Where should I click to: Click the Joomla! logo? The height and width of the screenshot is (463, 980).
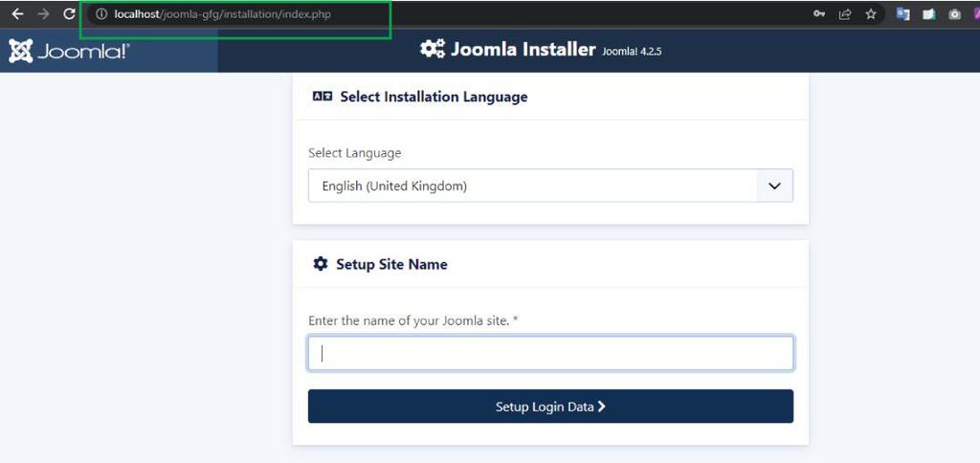(x=69, y=51)
